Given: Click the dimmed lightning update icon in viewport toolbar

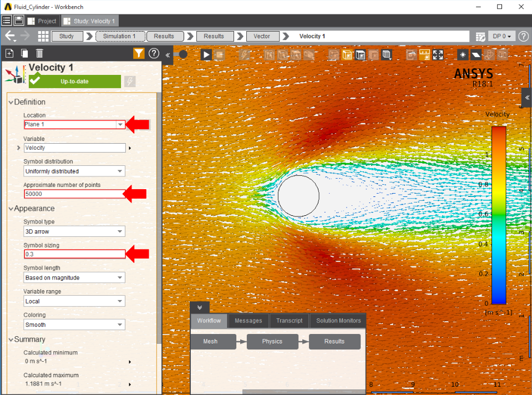Looking at the screenshot, I should point(244,54).
